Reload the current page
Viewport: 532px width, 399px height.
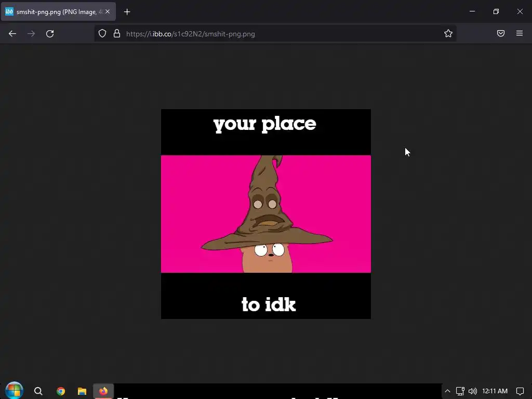50,34
